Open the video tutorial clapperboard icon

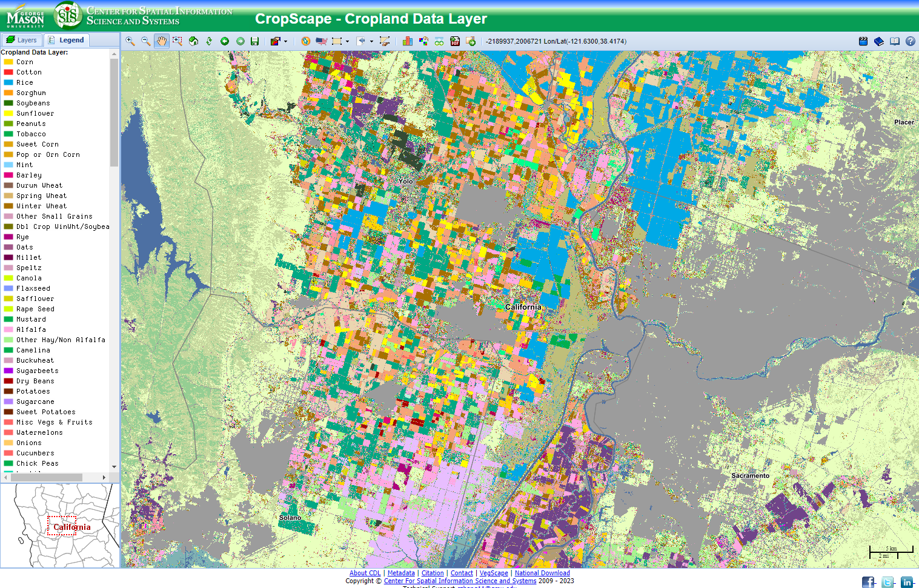point(863,41)
